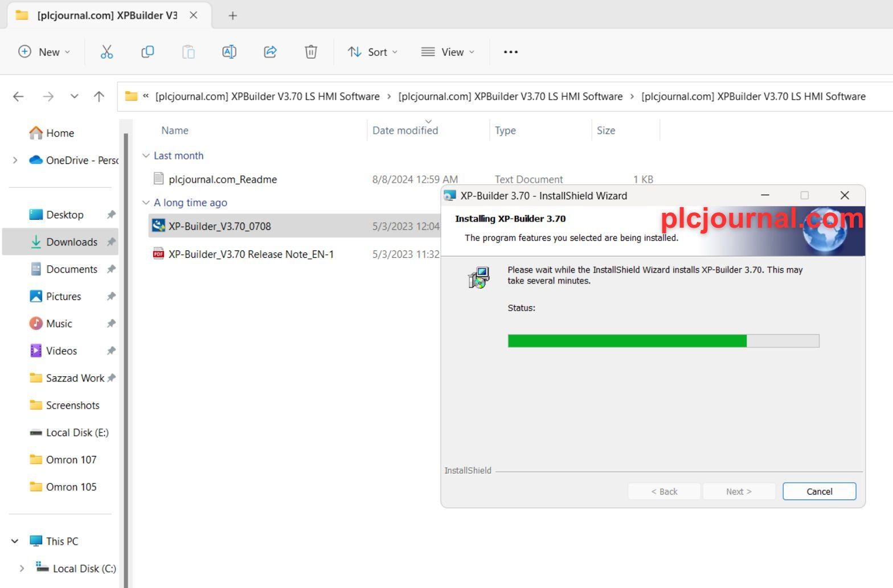Click the Release Note PDF icon
This screenshot has height=588, width=893.
point(158,254)
